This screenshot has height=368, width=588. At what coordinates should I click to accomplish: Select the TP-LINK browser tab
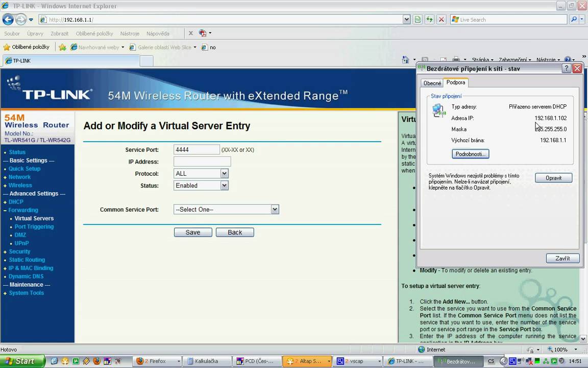tap(71, 61)
